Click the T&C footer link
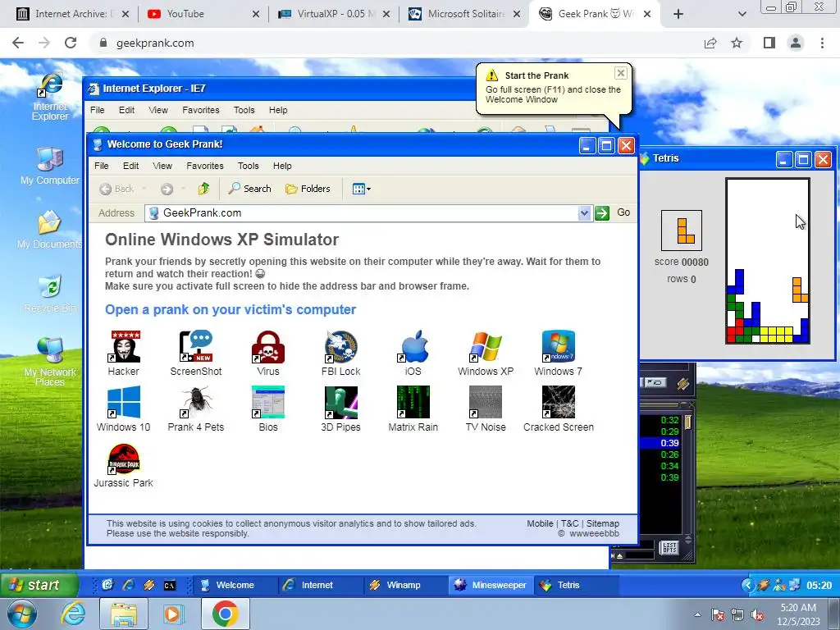Viewport: 840px width, 630px height. pos(569,523)
